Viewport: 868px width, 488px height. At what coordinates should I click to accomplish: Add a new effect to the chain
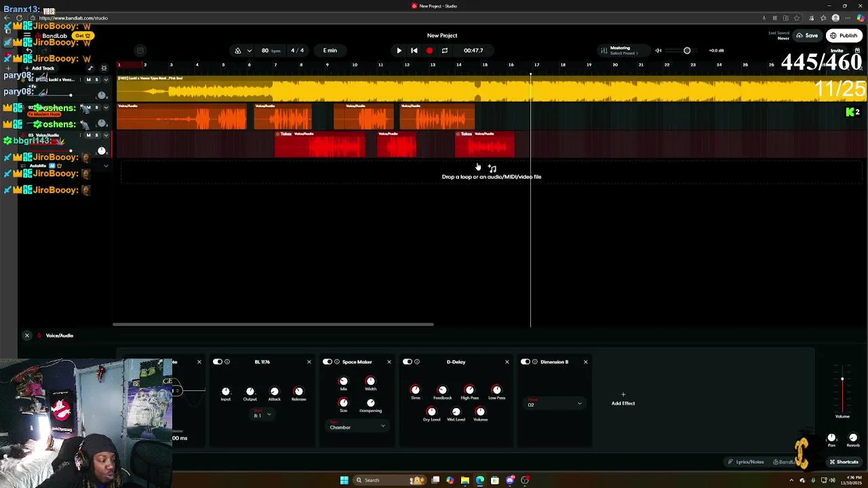tap(623, 399)
